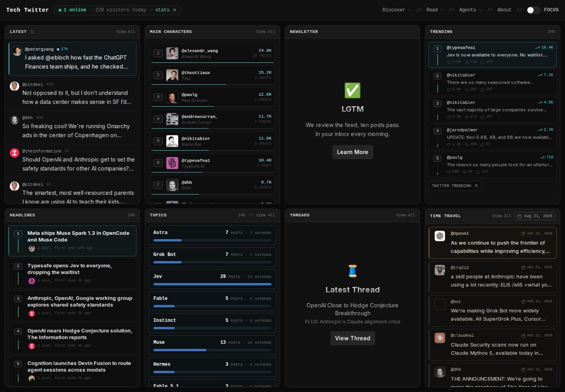
Task: Click the stats arrow icon in header
Action: tap(174, 10)
